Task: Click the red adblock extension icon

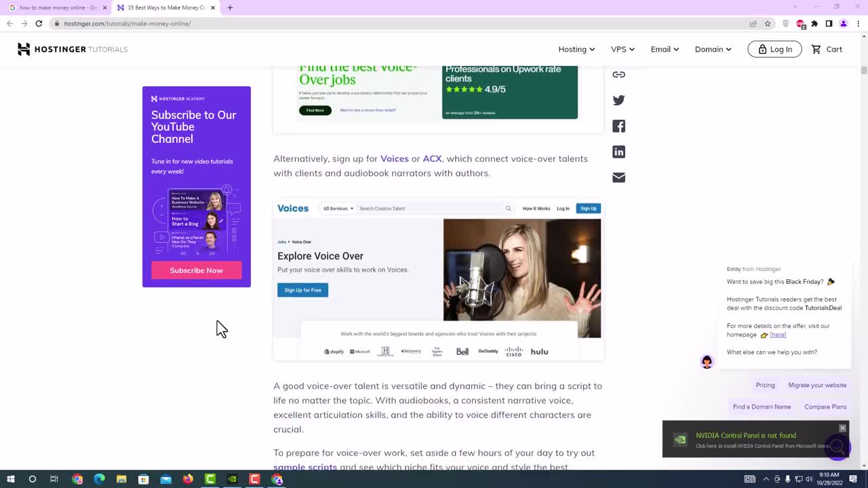Action: point(800,23)
